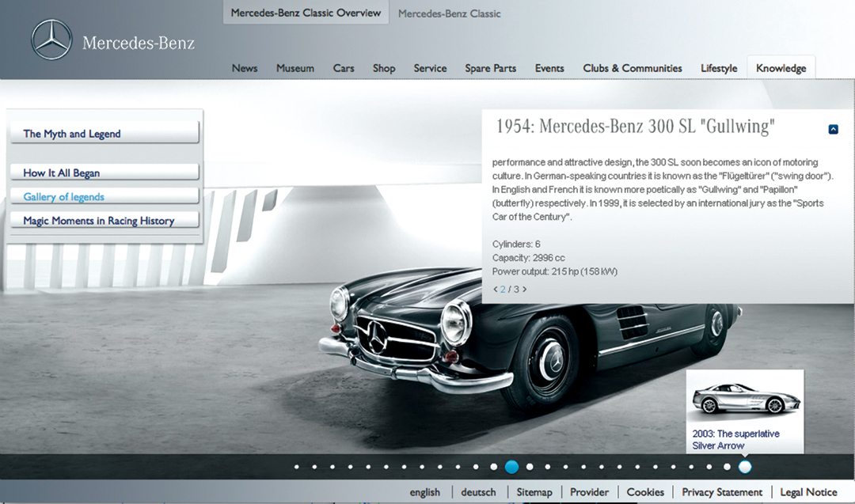Open How It All Began

pyautogui.click(x=104, y=172)
